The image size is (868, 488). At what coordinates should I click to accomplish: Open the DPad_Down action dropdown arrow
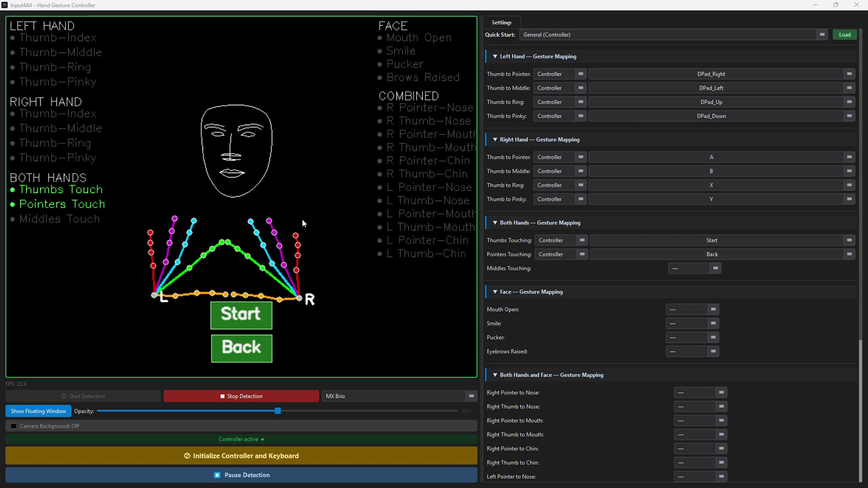[x=849, y=116]
